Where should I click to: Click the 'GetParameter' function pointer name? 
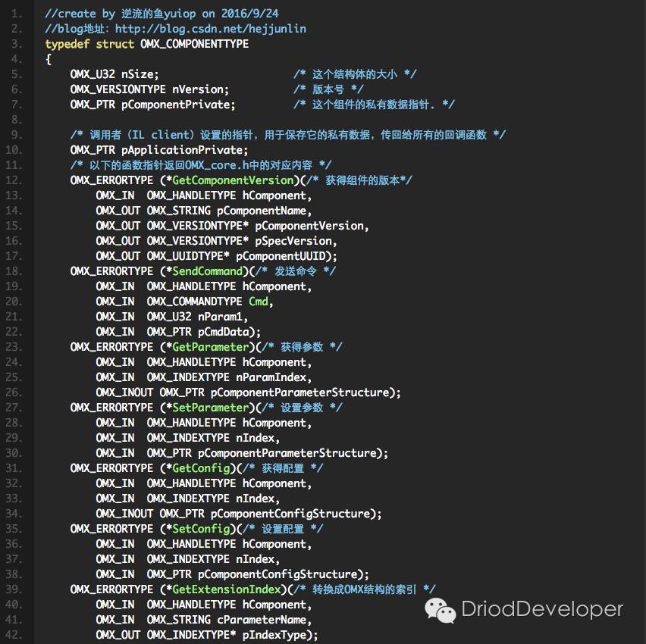(x=211, y=347)
